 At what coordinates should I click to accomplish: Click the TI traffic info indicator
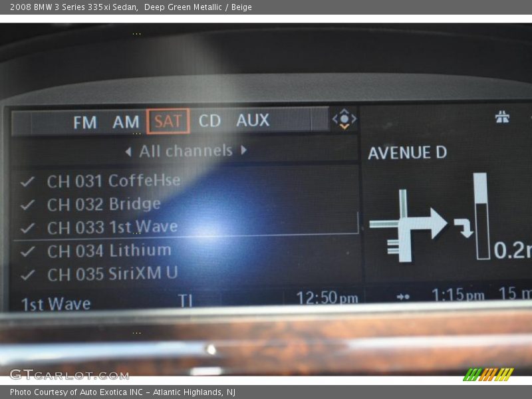(x=186, y=301)
